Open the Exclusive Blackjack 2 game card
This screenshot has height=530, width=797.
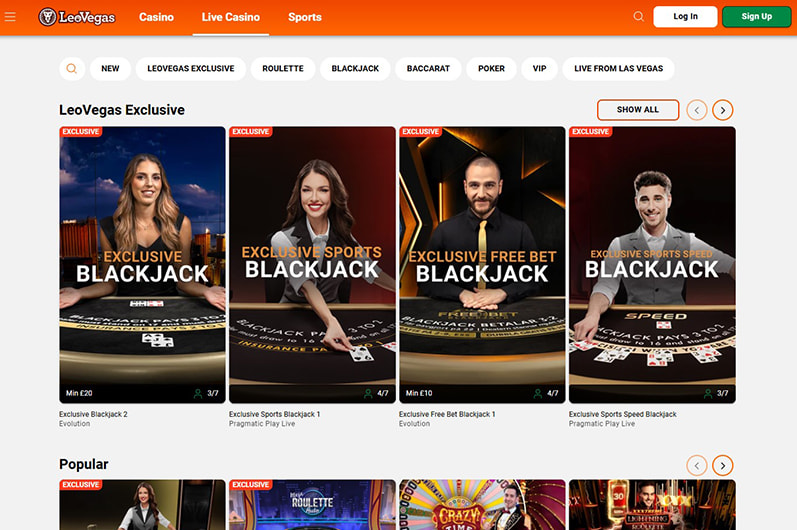click(x=142, y=265)
